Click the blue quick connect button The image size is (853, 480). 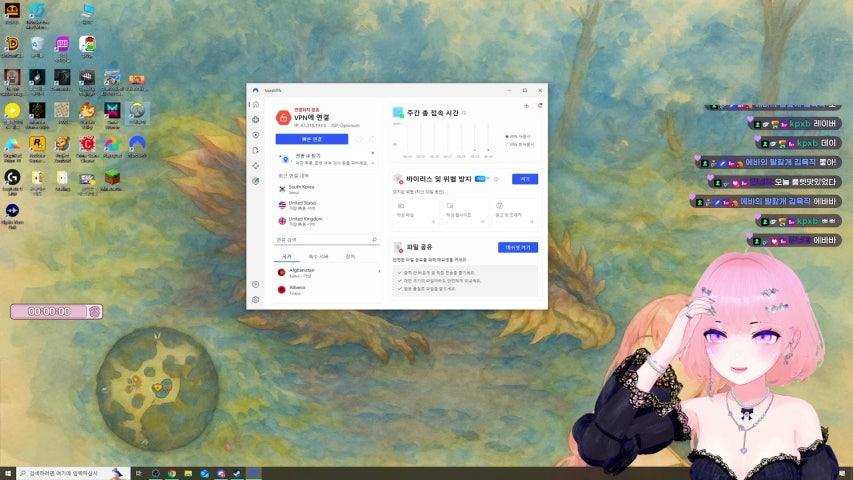[312, 139]
